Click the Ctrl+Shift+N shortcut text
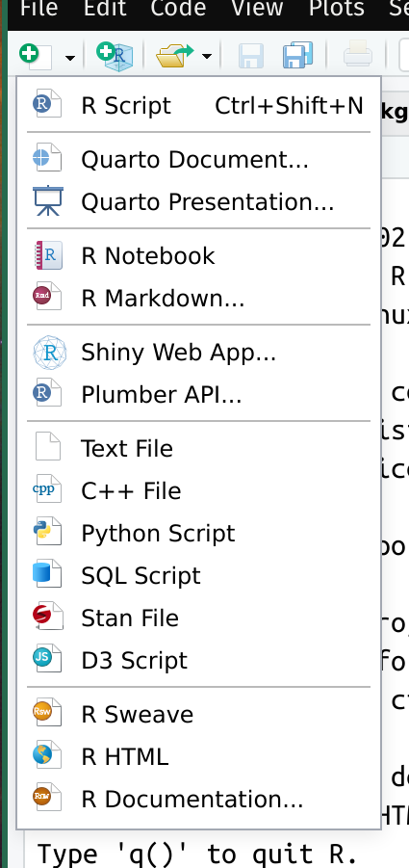 [x=289, y=105]
